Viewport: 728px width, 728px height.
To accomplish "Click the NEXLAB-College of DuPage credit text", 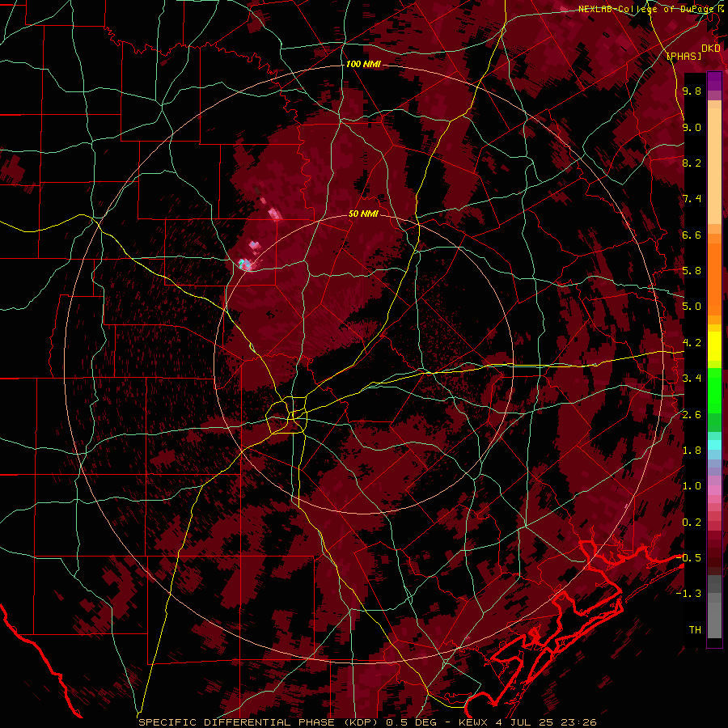I will tap(646, 9).
